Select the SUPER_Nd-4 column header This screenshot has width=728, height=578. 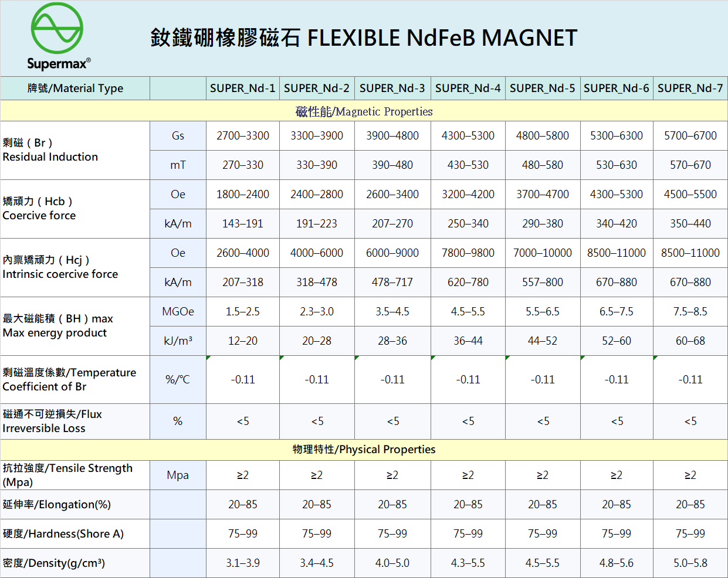(468, 89)
